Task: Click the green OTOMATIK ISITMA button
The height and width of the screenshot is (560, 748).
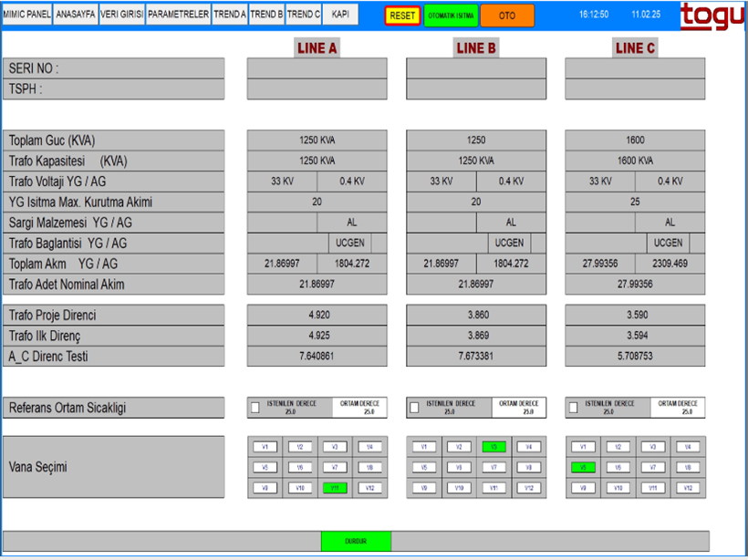Action: point(451,16)
